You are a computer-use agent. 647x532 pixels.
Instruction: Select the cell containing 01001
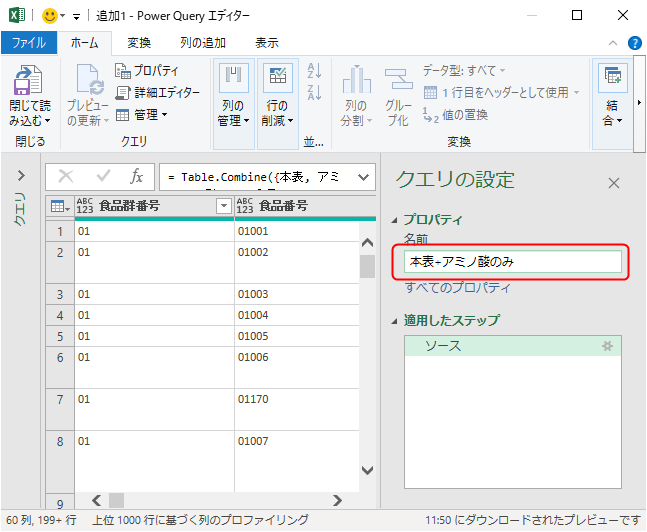coord(297,231)
